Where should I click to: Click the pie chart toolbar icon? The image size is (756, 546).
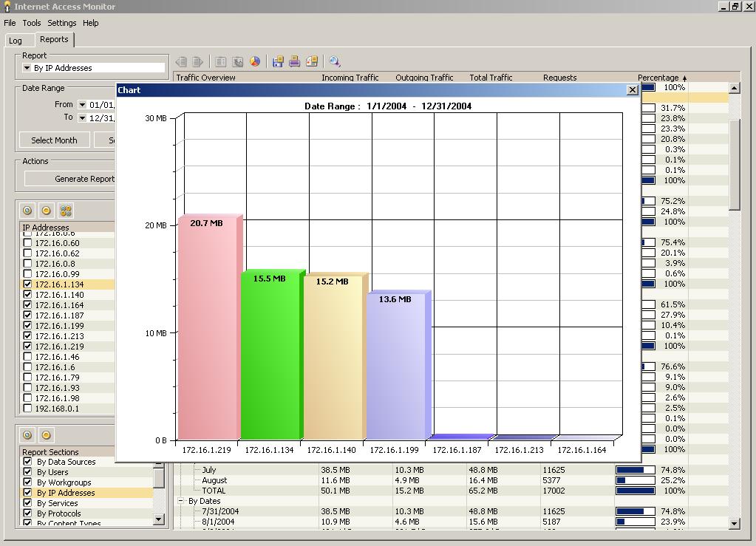254,61
